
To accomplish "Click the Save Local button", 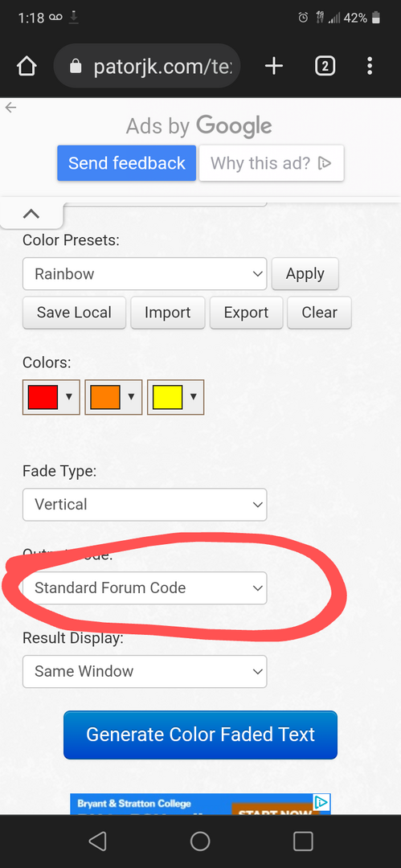I will (74, 312).
